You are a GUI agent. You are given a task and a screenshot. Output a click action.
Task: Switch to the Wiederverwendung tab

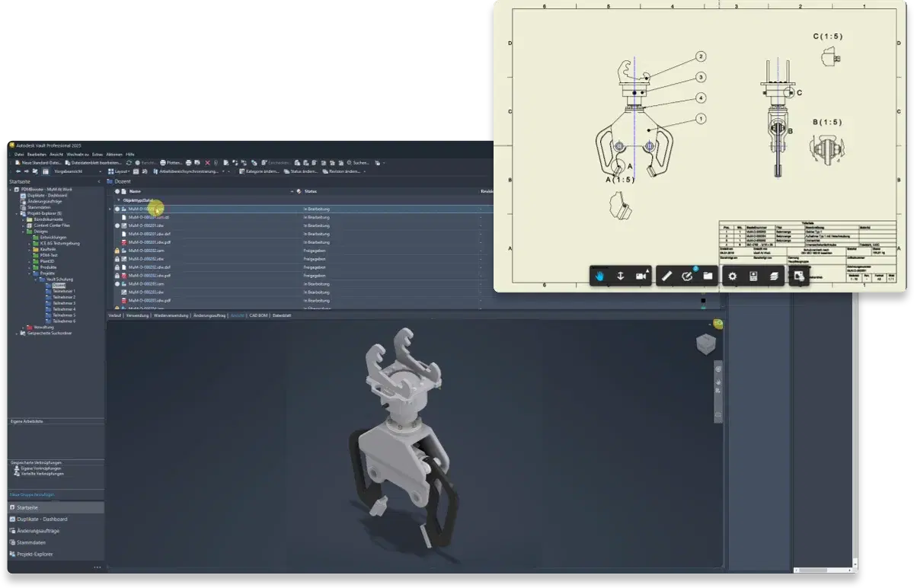[x=171, y=315]
